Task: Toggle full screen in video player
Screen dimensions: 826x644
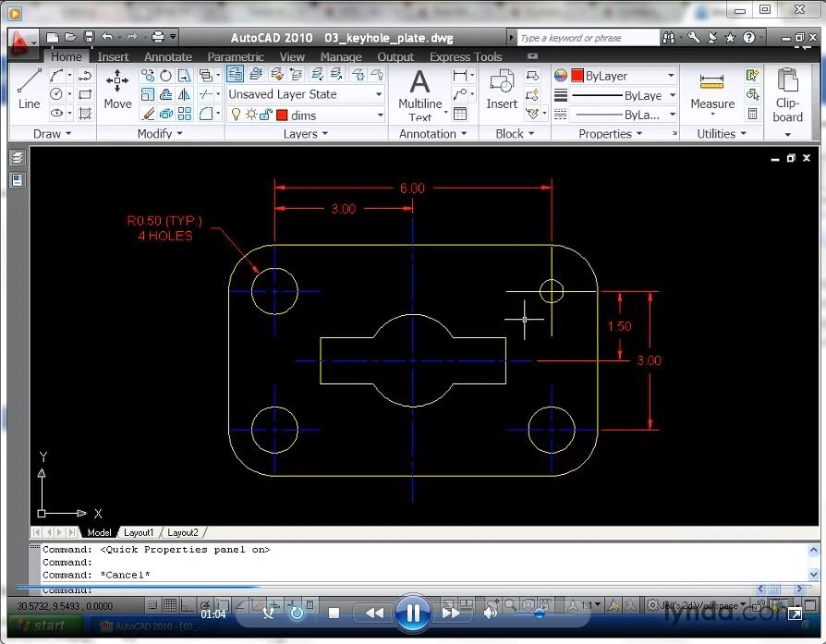Action: pyautogui.click(x=795, y=614)
